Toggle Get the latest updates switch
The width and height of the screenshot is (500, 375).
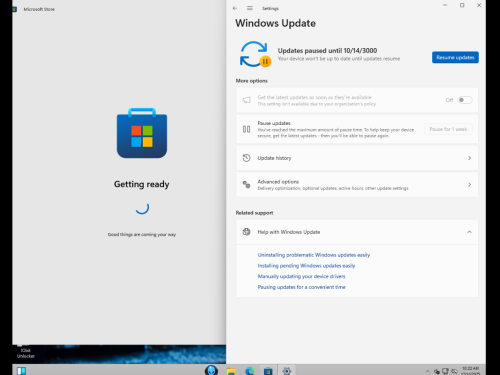point(465,100)
